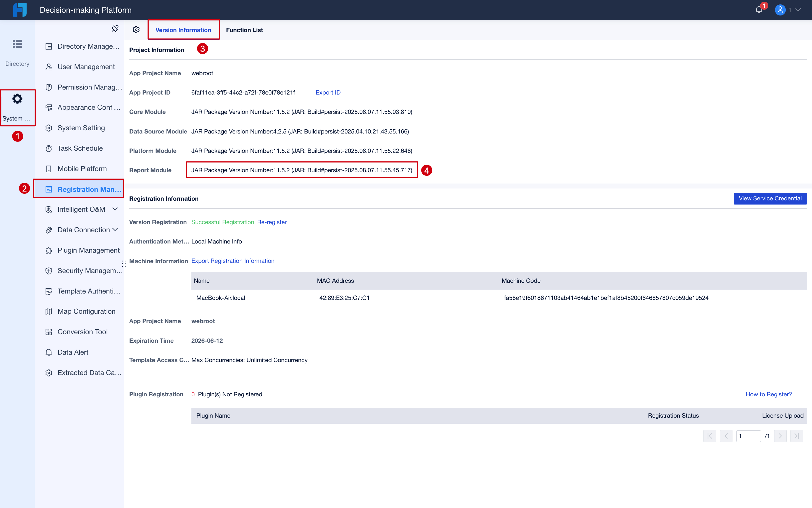The width and height of the screenshot is (812, 508).
Task: Open the user avatar account menu
Action: click(780, 10)
